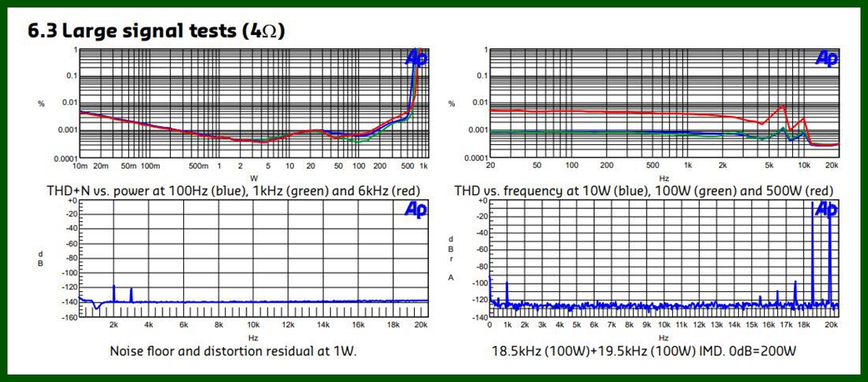The height and width of the screenshot is (382, 868).
Task: Click the 'W' axis label under power chart
Action: click(254, 178)
